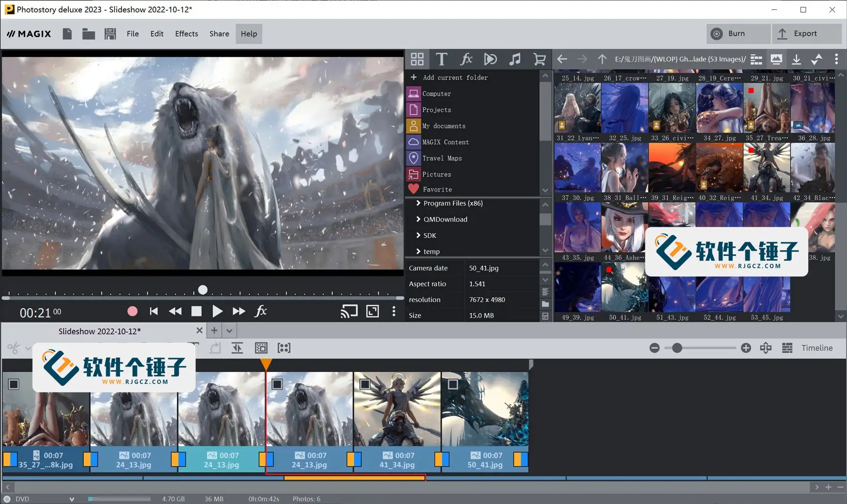Open the Store shopping cart
847x504 pixels.
539,59
